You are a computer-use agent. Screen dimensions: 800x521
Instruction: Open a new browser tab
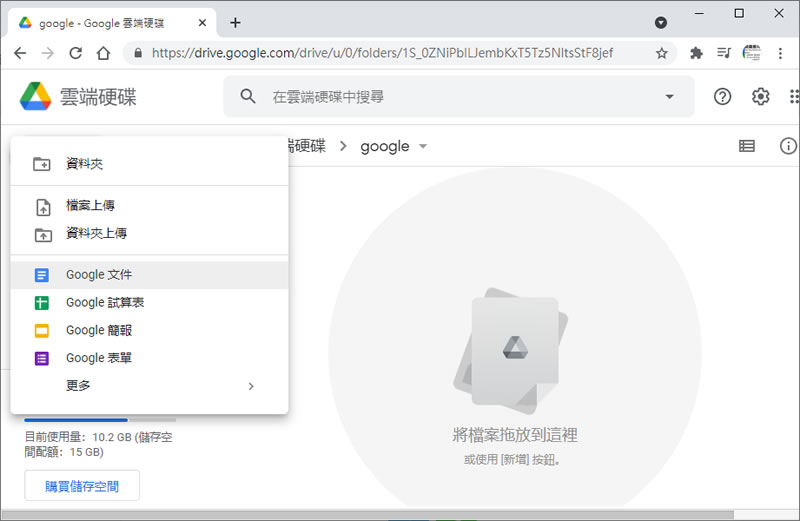(235, 22)
